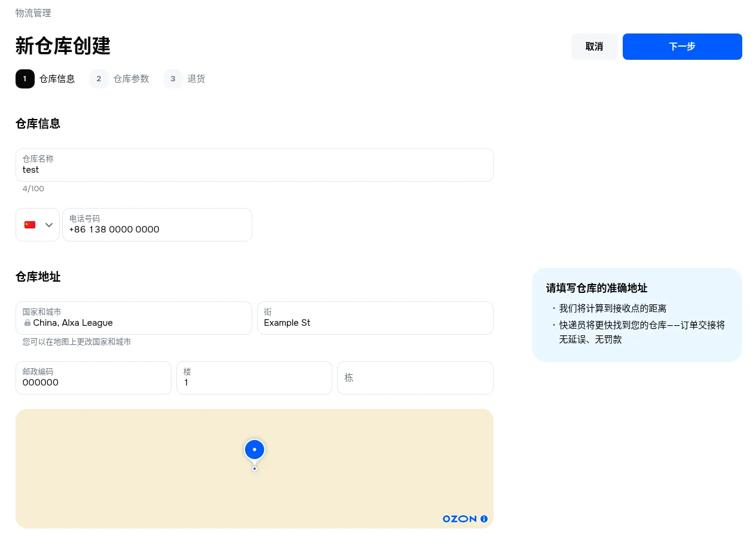
Task: Click lock icon in country and city field
Action: click(x=27, y=323)
